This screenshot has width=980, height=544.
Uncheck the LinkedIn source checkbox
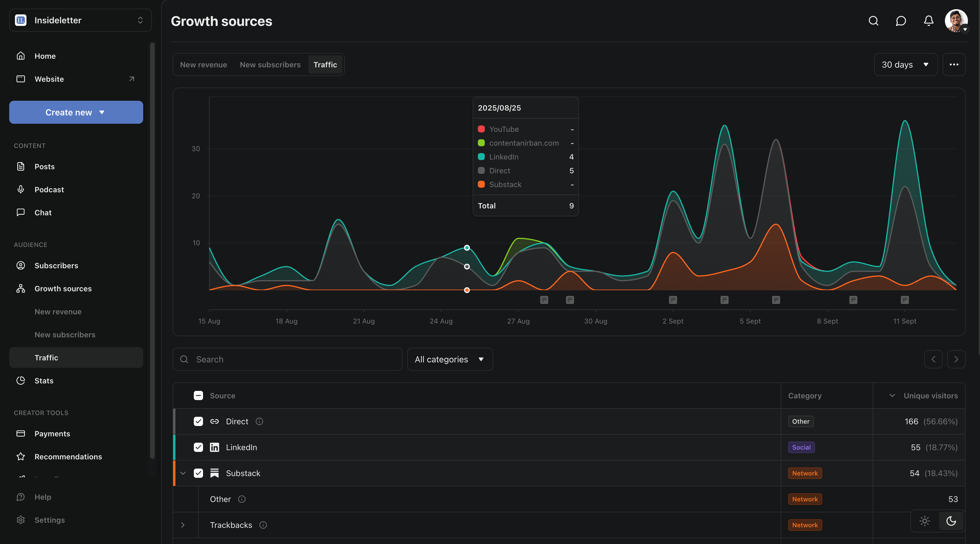(198, 447)
